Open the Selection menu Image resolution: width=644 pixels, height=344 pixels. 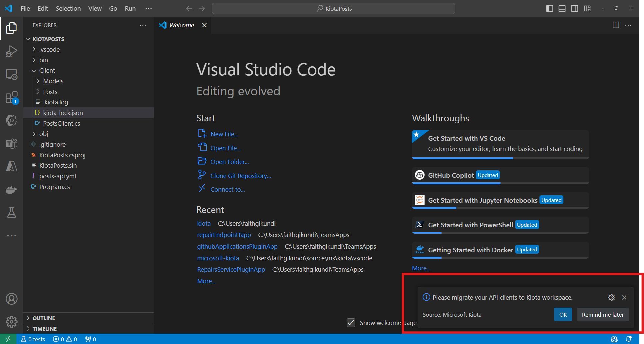tap(68, 9)
